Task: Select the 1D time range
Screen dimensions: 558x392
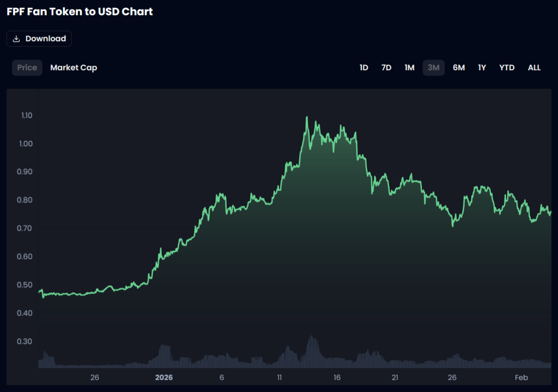Action: click(363, 68)
